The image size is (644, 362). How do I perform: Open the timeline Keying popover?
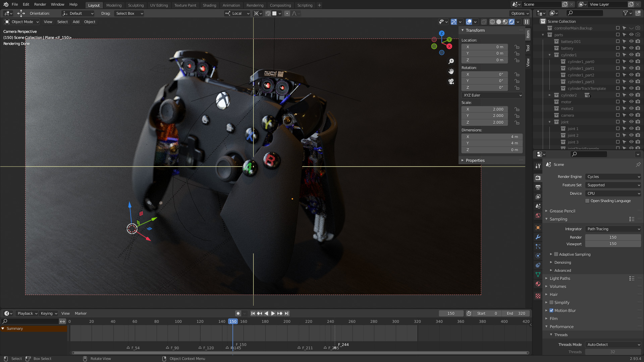49,313
